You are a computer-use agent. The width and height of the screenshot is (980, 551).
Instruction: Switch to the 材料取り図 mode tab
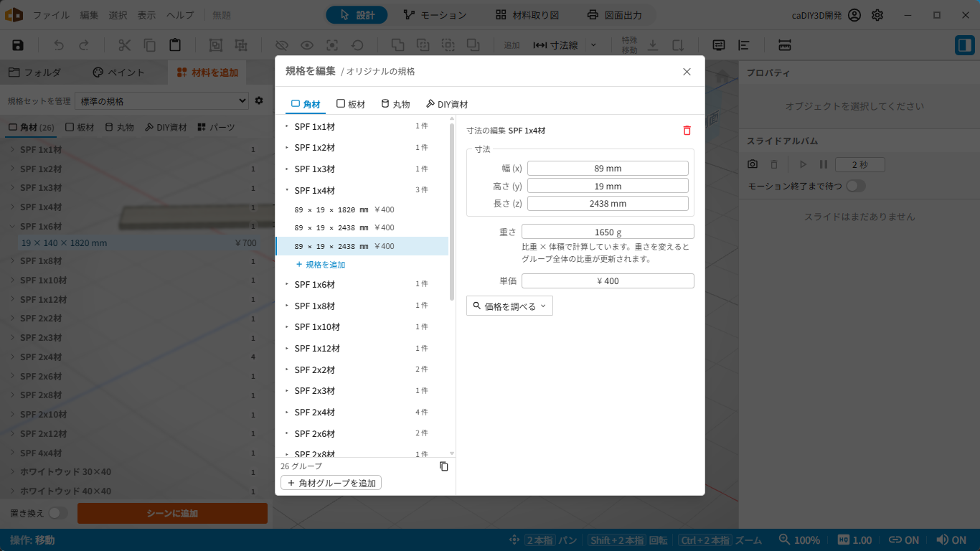pos(527,15)
